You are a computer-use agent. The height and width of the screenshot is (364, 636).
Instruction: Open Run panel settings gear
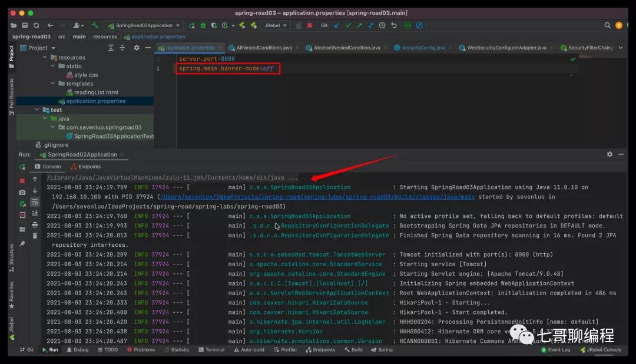point(609,154)
